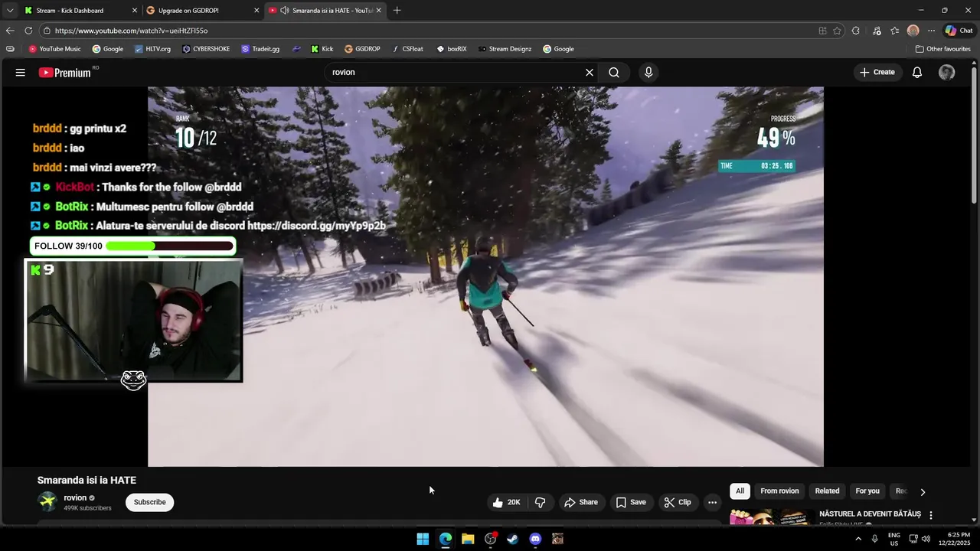
Task: Open the Tradeit.gg bookmark
Action: click(x=260, y=49)
